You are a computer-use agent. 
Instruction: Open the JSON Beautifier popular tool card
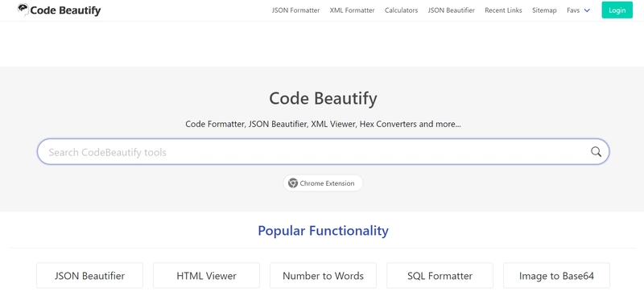click(89, 276)
